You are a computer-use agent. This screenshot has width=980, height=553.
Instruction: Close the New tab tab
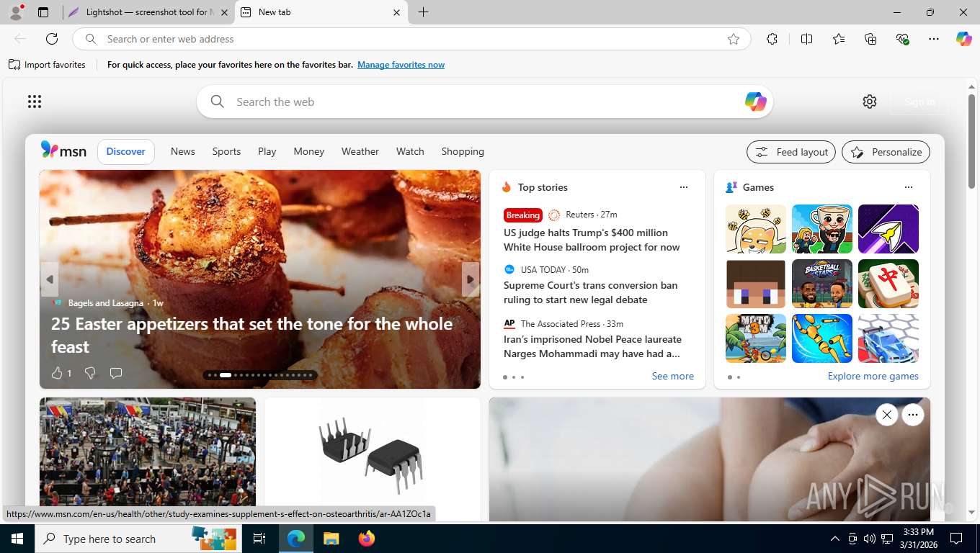396,12
